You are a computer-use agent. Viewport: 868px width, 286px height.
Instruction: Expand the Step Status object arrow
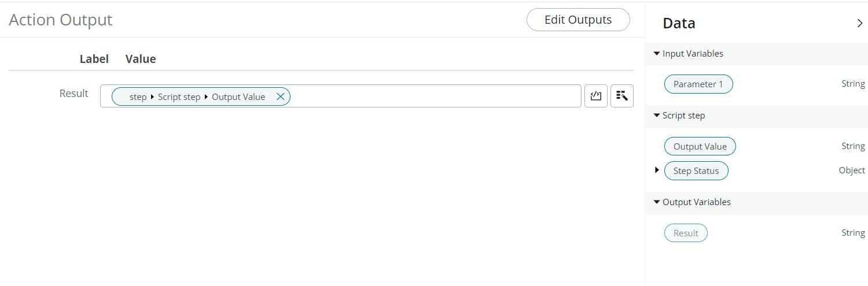657,170
